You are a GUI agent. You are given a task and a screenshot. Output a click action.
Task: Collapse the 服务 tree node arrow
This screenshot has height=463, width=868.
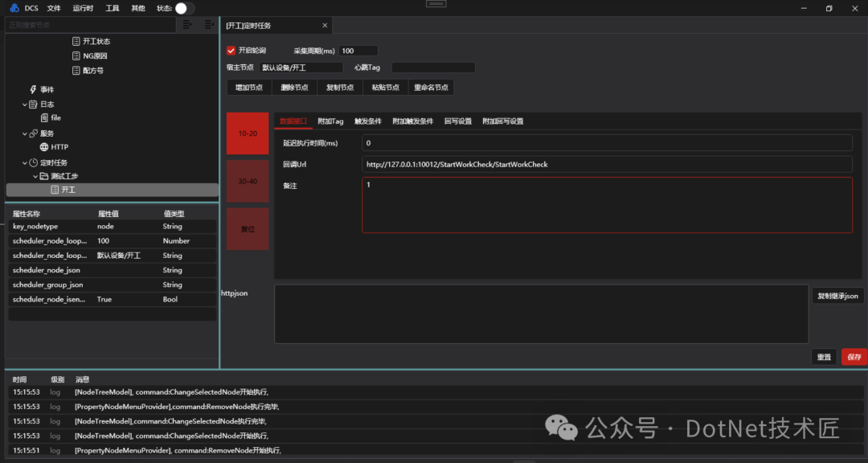(x=24, y=133)
